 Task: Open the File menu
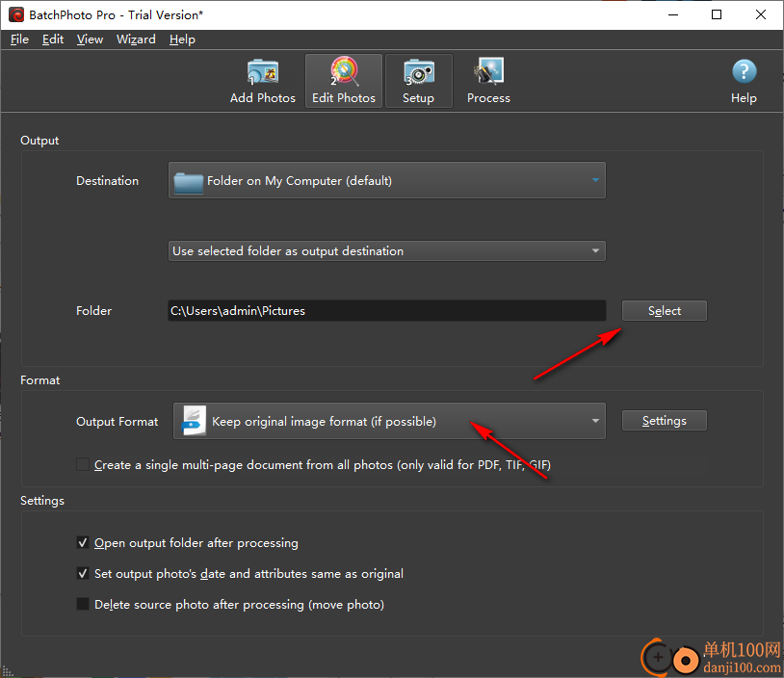19,39
